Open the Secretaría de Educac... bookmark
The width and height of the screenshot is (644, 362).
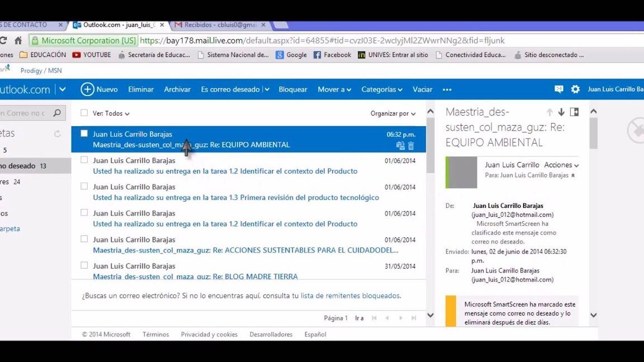(154, 55)
